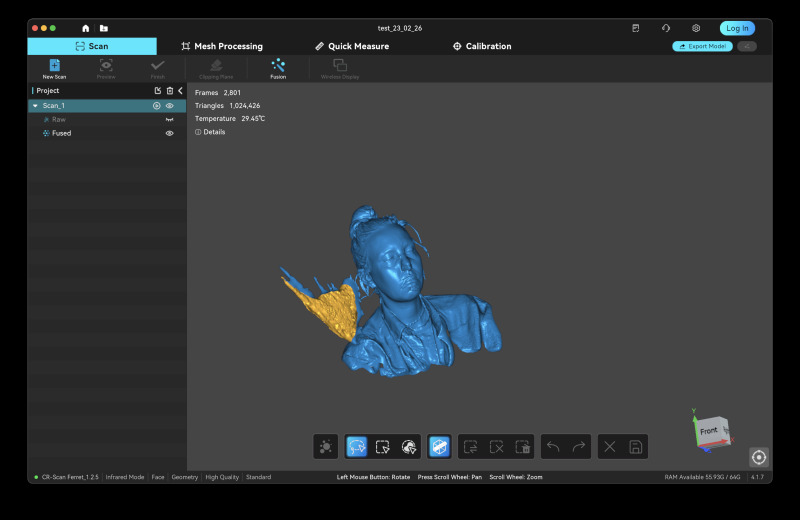The width and height of the screenshot is (800, 520).
Task: Click the orange selected mesh region
Action: click(x=332, y=311)
